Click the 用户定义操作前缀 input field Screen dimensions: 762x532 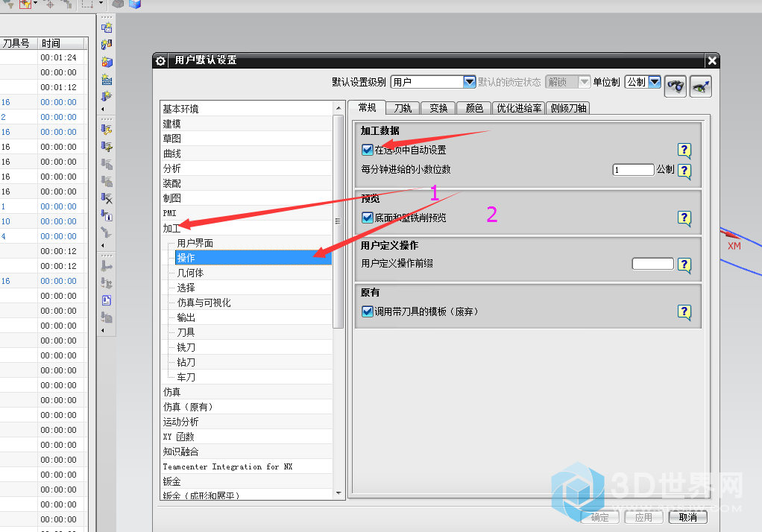(652, 264)
